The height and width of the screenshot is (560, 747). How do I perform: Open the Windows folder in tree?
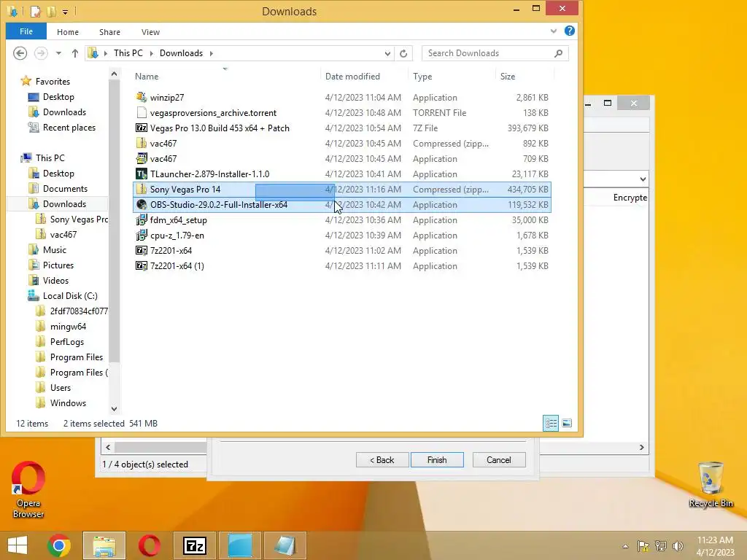68,402
